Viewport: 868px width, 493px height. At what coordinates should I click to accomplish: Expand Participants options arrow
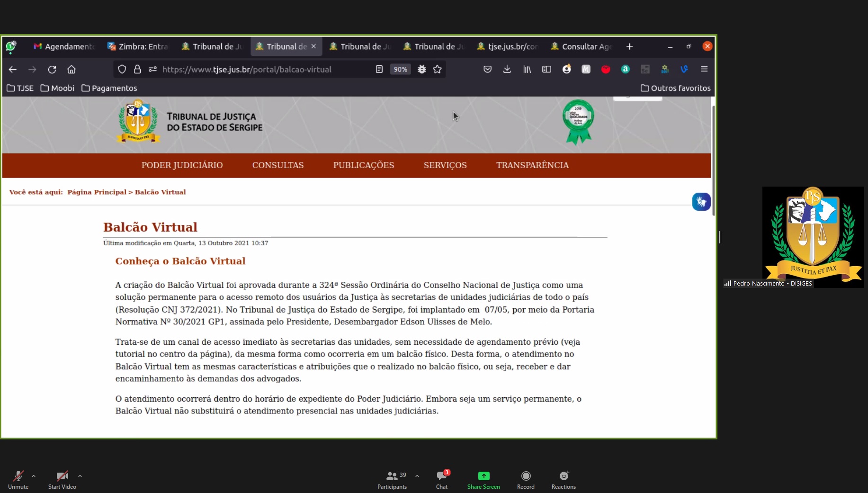pos(417,476)
